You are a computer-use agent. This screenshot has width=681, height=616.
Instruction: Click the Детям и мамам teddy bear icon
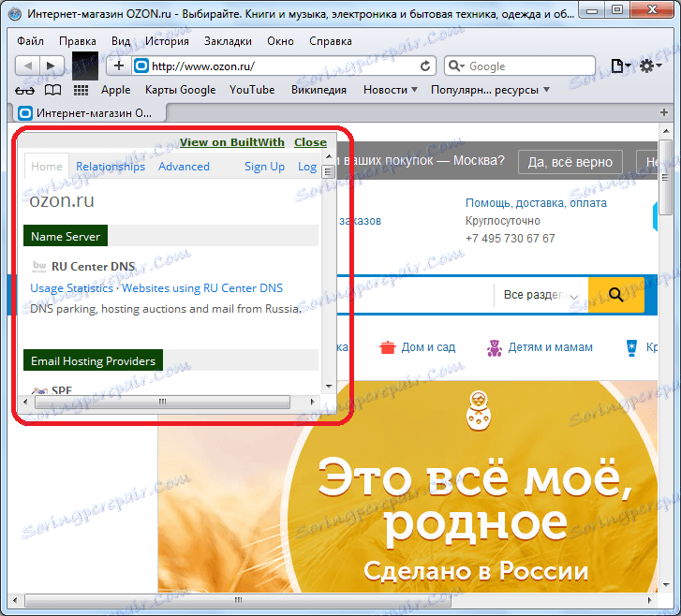(495, 347)
